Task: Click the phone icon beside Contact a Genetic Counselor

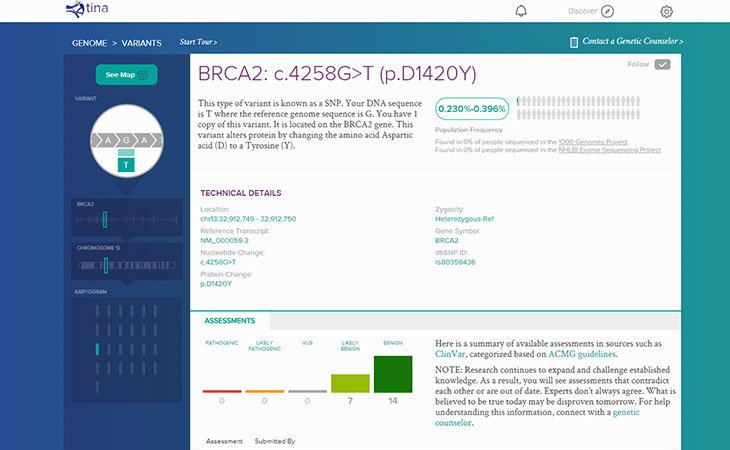Action: point(573,42)
